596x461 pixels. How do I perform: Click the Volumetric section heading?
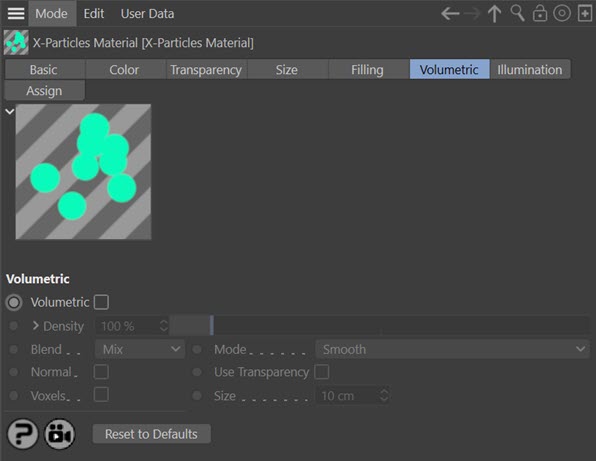click(38, 279)
